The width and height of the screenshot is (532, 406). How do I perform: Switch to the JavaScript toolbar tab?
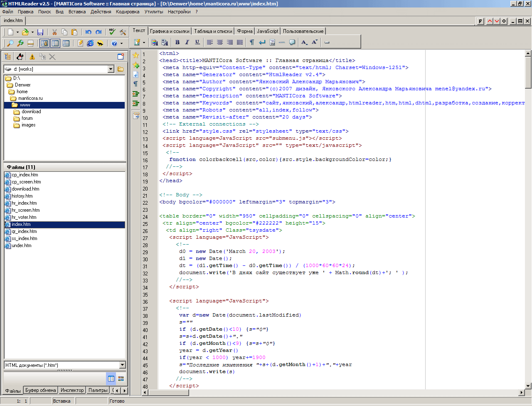(268, 31)
